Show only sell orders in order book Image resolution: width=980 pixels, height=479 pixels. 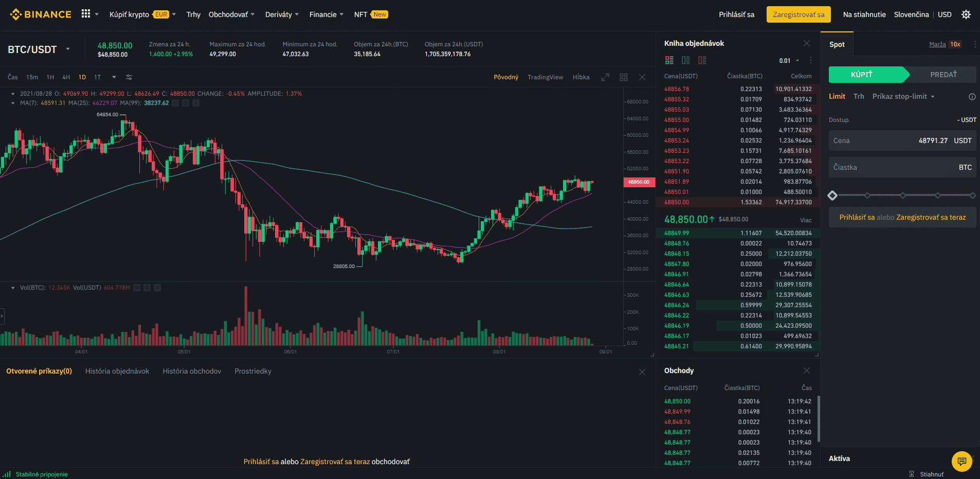702,60
